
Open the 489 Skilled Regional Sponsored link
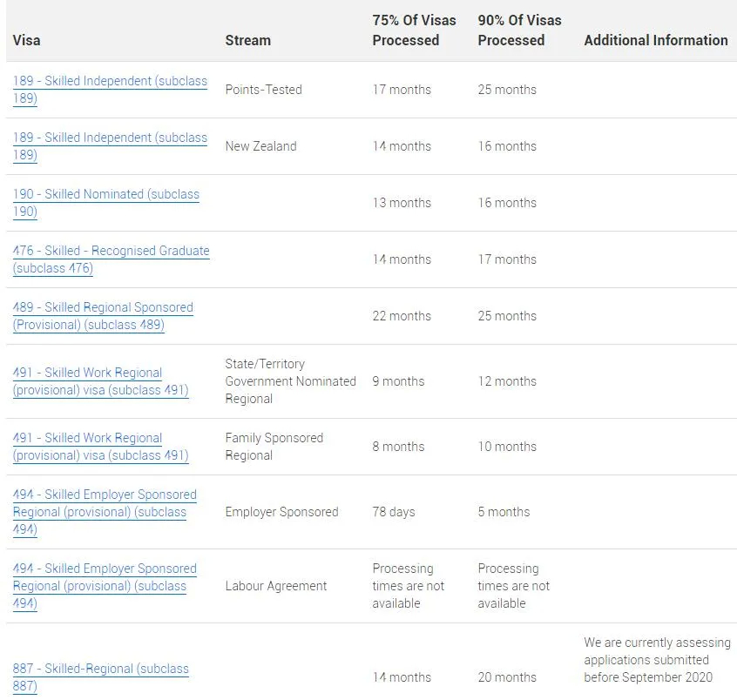(x=103, y=316)
